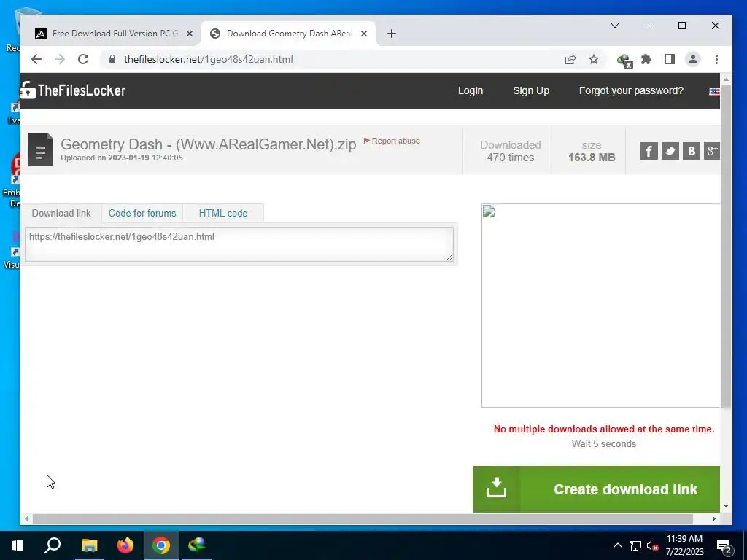
Task: Show hidden system tray icons
Action: click(617, 545)
